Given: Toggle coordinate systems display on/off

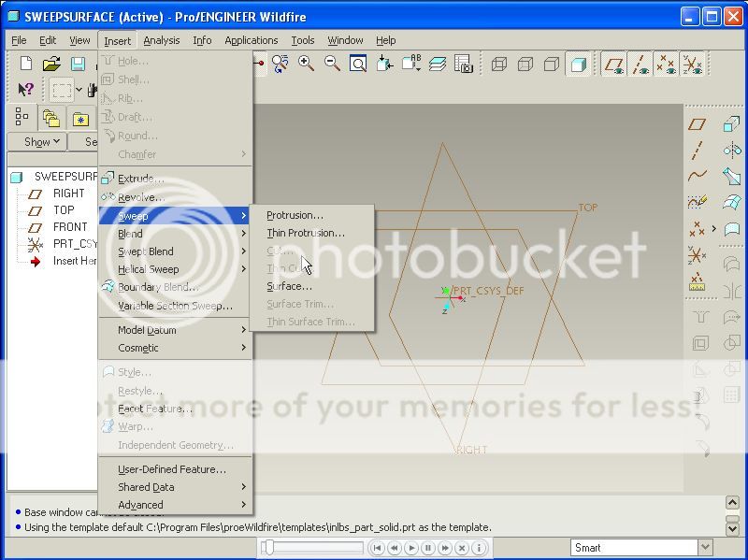Looking at the screenshot, I should [x=692, y=65].
